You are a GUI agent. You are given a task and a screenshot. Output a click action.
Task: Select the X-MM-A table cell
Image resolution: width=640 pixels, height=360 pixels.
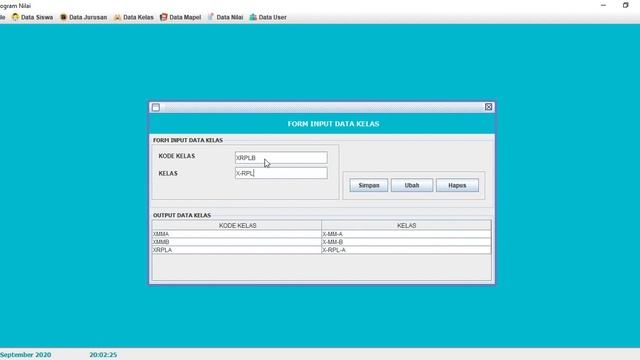407,234
